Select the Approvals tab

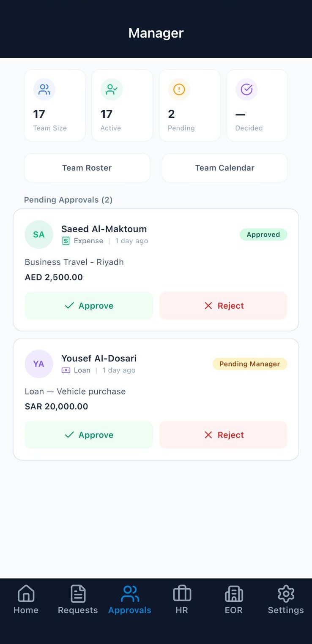click(130, 600)
